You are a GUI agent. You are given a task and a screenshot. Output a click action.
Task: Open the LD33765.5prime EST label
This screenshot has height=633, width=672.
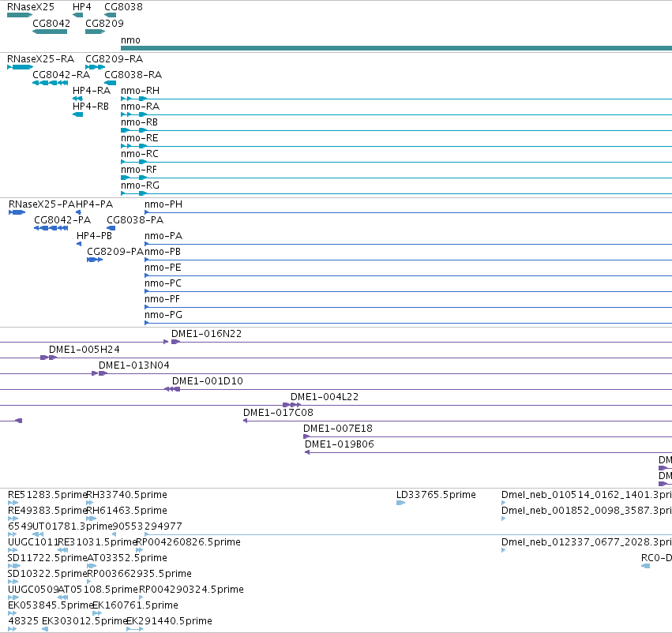[x=436, y=495]
